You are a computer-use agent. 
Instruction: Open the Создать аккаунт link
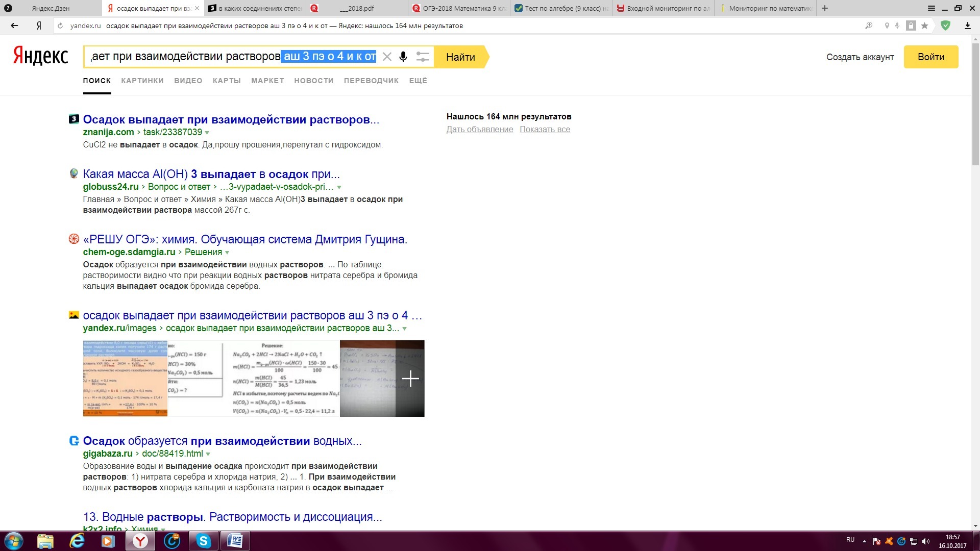click(x=860, y=57)
